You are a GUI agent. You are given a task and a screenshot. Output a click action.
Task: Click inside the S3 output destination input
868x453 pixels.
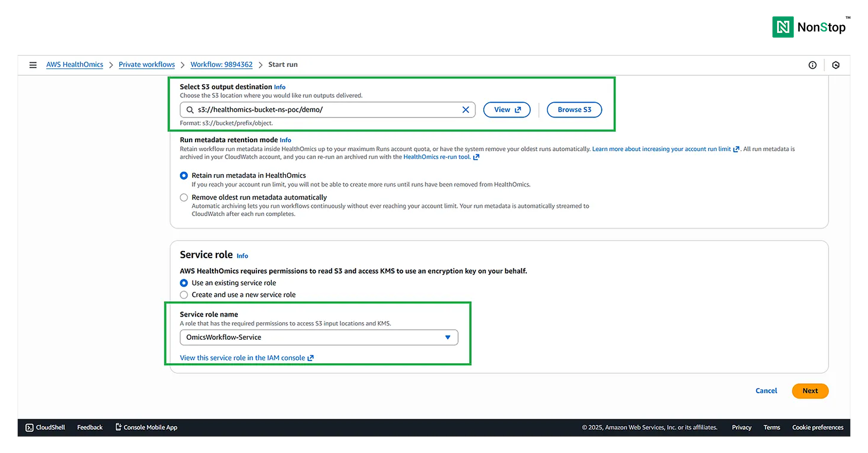(327, 110)
